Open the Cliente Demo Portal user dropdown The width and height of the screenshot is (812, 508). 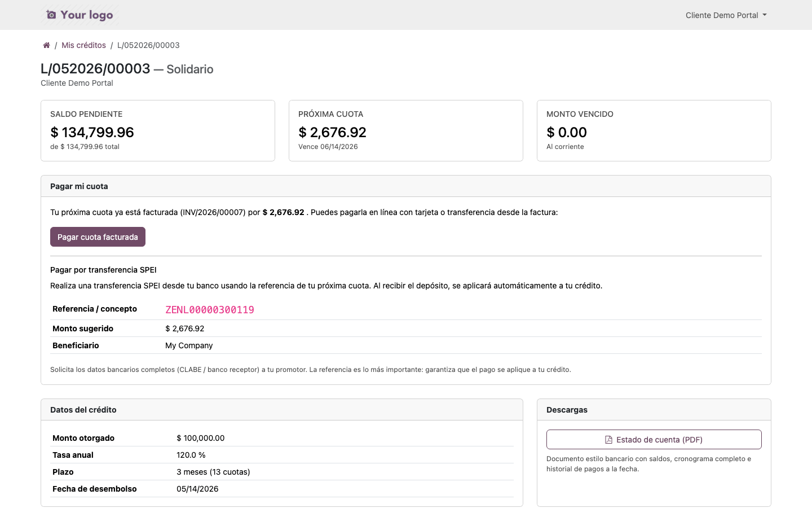coord(726,15)
